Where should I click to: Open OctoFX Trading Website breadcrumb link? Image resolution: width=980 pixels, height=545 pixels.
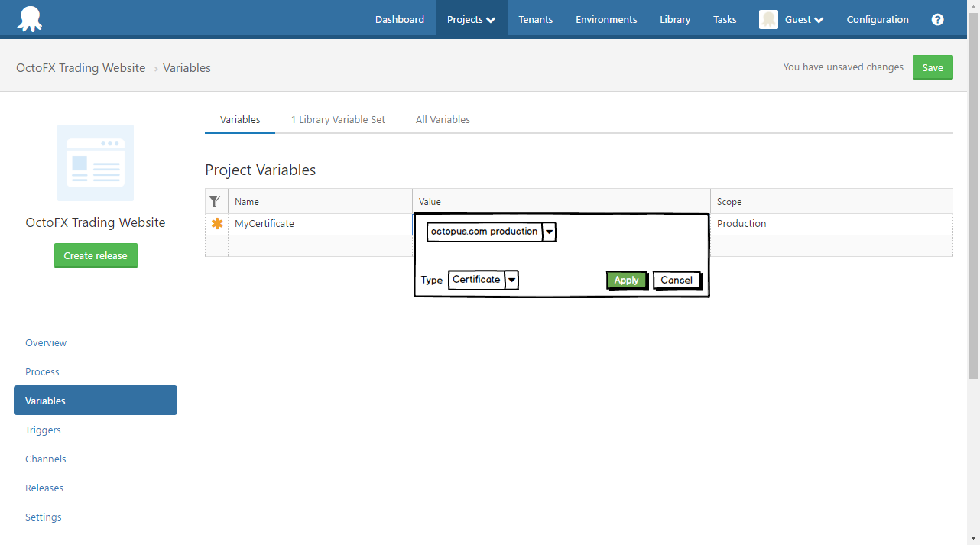80,67
